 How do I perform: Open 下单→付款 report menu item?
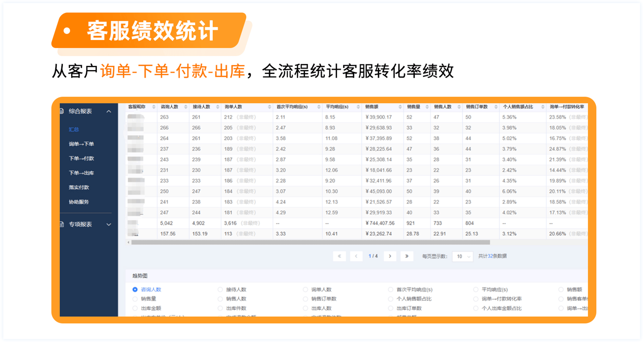click(x=81, y=158)
